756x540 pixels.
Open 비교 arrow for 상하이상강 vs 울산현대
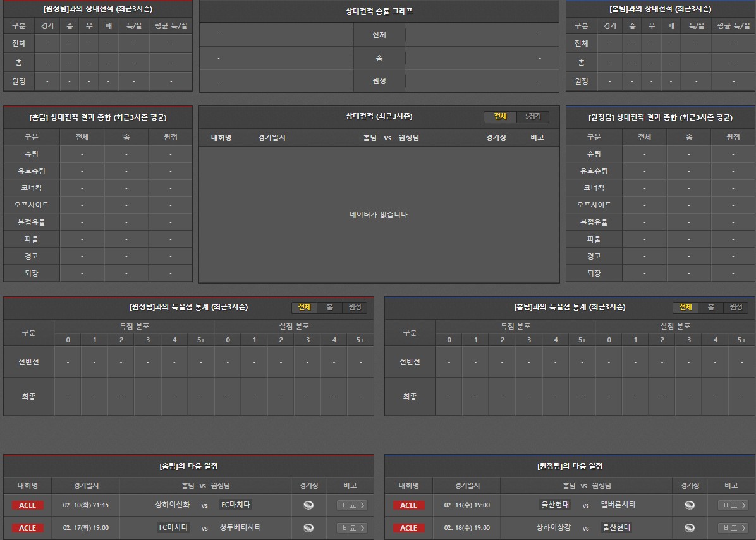coord(733,528)
